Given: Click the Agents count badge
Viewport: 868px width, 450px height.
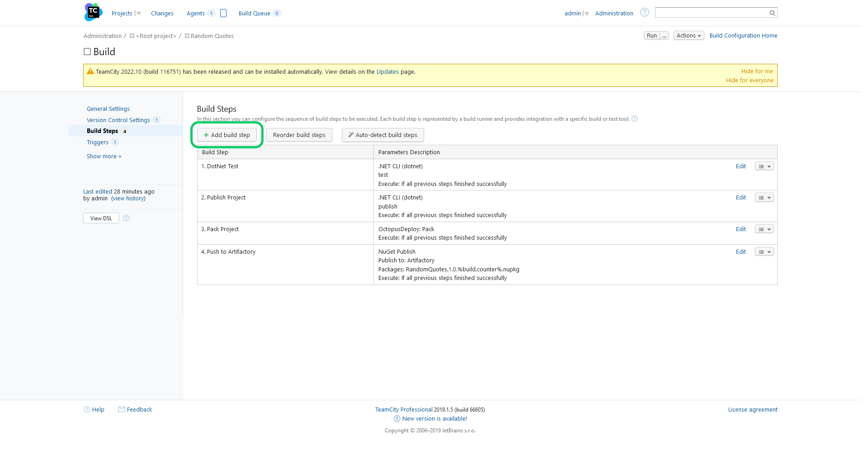Looking at the screenshot, I should tap(211, 13).
